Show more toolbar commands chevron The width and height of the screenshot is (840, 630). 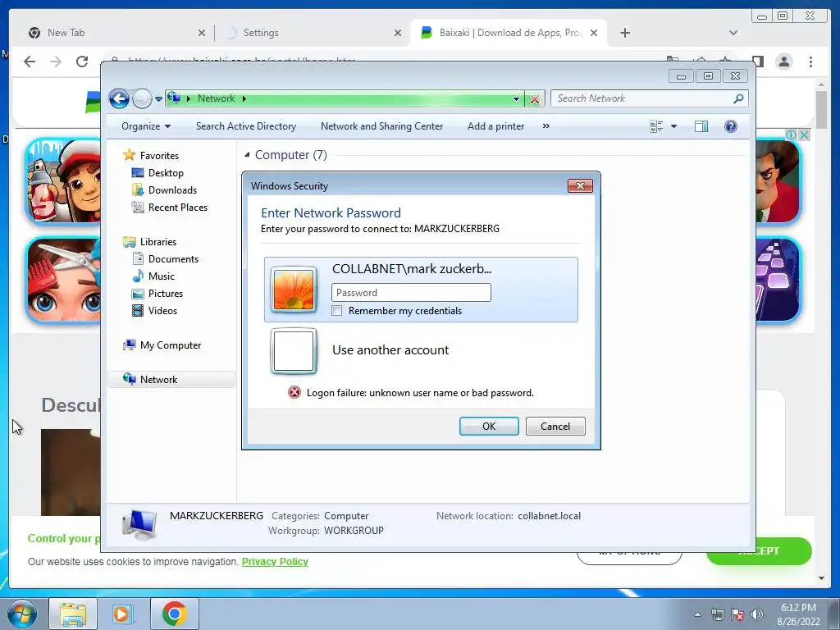click(546, 126)
